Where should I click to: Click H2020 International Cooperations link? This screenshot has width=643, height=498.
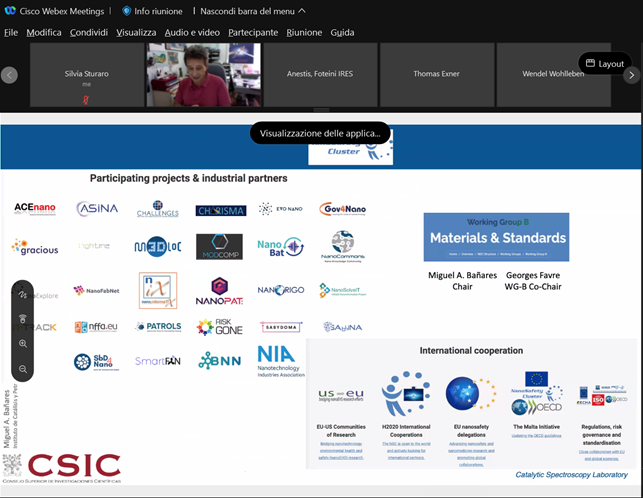pyautogui.click(x=406, y=431)
